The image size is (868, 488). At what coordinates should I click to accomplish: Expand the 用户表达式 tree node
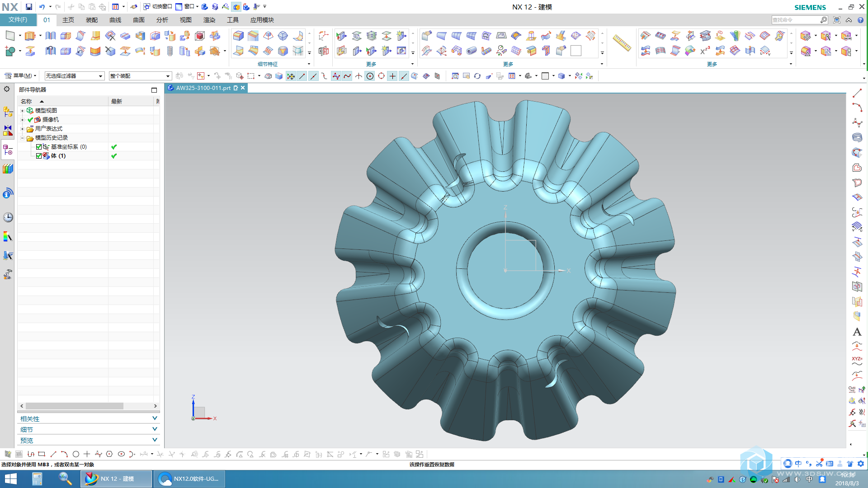(x=22, y=129)
